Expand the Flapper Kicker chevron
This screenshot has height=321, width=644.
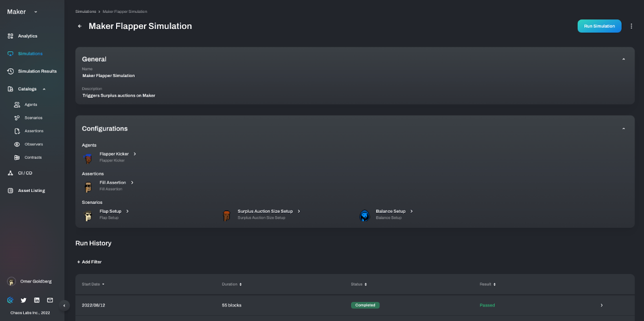pyautogui.click(x=135, y=154)
